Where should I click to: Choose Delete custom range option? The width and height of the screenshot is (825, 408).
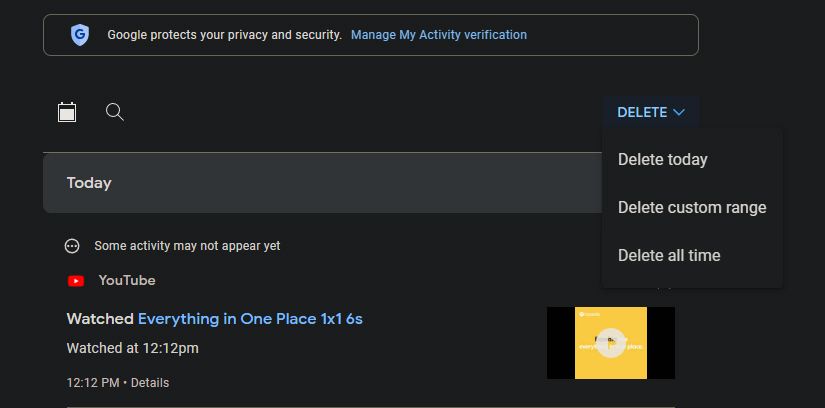click(692, 207)
